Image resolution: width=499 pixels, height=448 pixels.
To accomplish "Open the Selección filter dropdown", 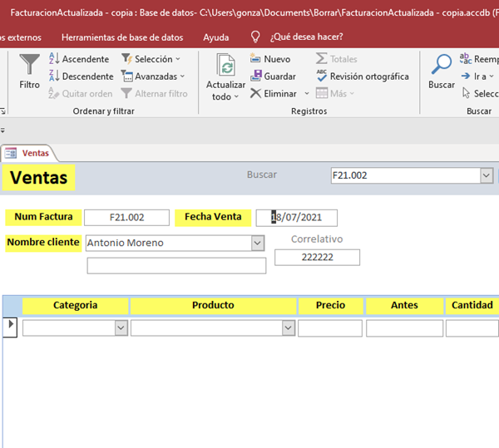I will [x=151, y=59].
